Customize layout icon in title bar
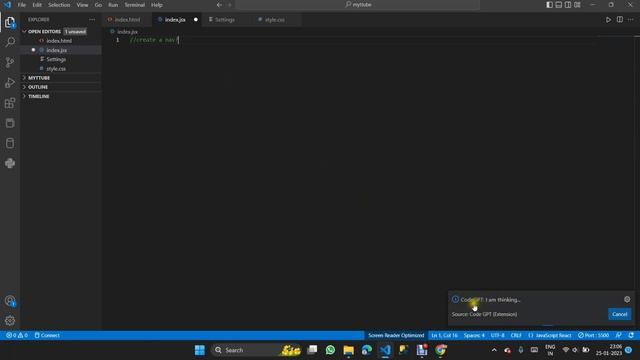640x360 pixels. 577,5
